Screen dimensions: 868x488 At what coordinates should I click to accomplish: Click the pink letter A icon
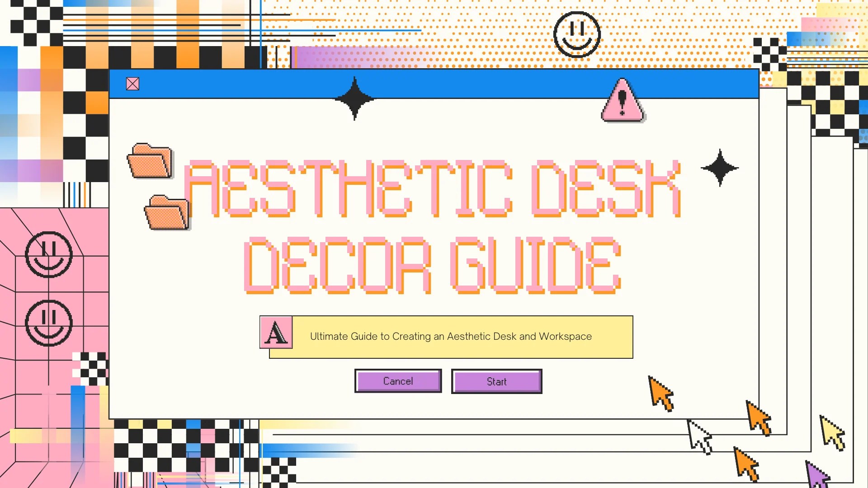tap(276, 333)
